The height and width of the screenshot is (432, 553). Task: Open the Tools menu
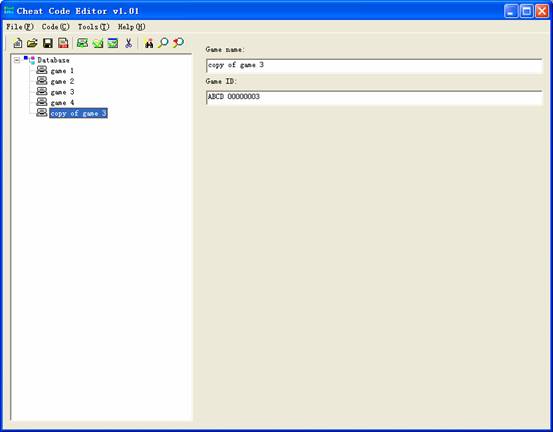click(93, 27)
